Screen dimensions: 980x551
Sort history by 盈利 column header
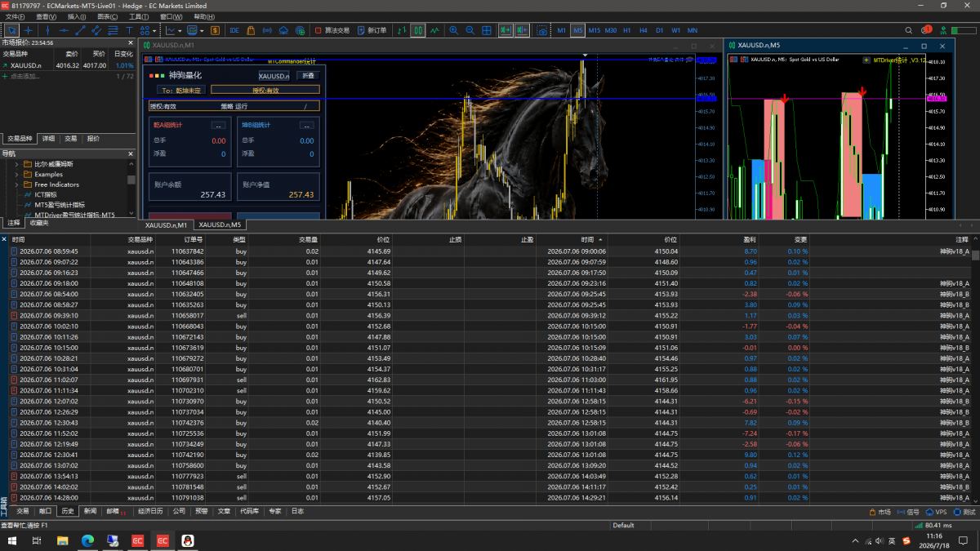(750, 240)
